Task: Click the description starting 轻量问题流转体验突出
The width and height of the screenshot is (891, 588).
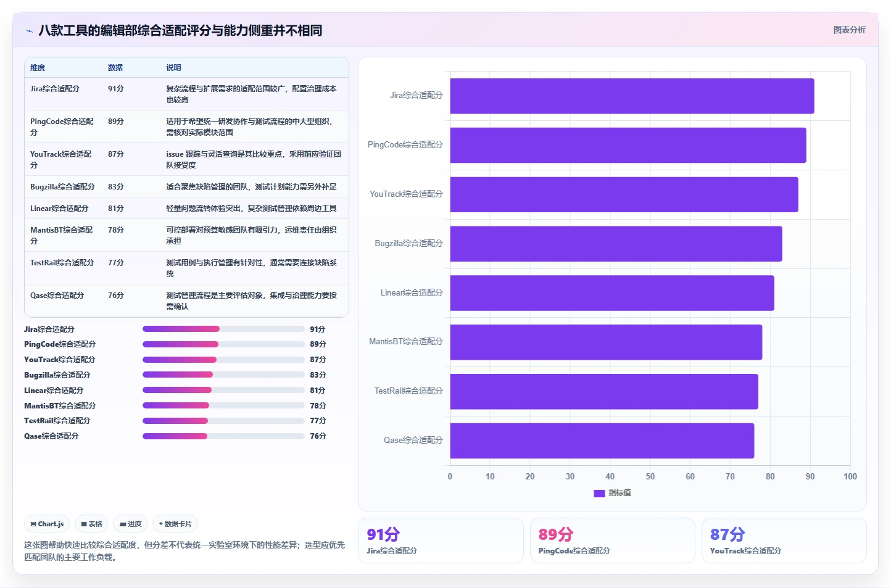Action: click(251, 209)
